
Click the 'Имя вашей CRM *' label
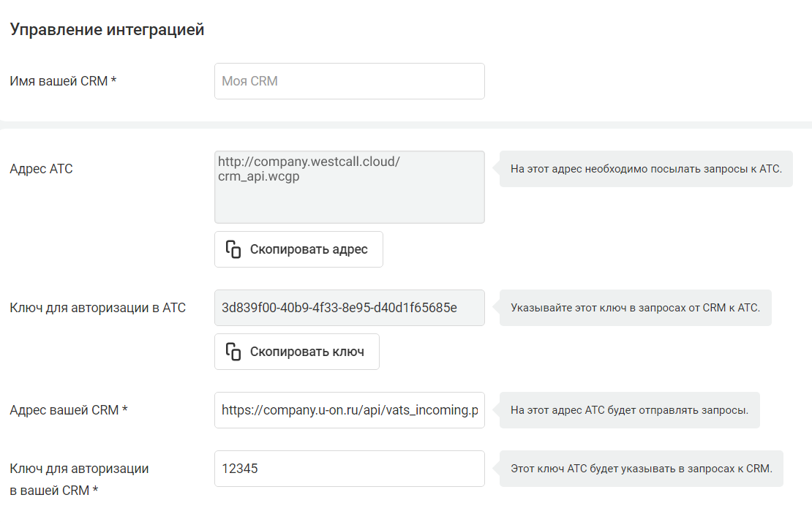point(63,81)
